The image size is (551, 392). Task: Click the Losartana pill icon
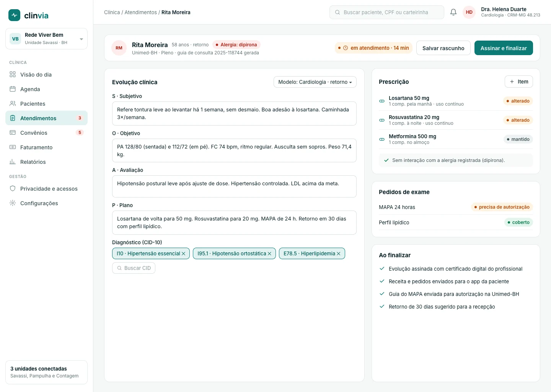click(x=382, y=101)
